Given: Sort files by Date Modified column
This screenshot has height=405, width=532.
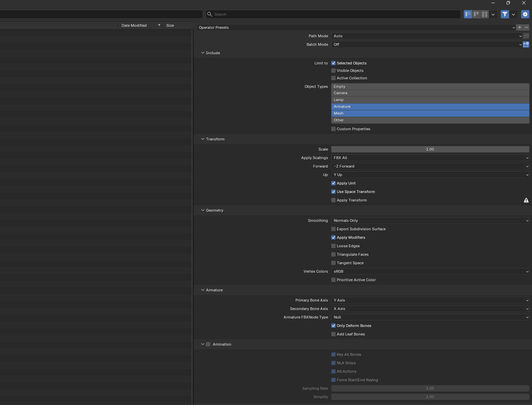Looking at the screenshot, I should pyautogui.click(x=140, y=25).
